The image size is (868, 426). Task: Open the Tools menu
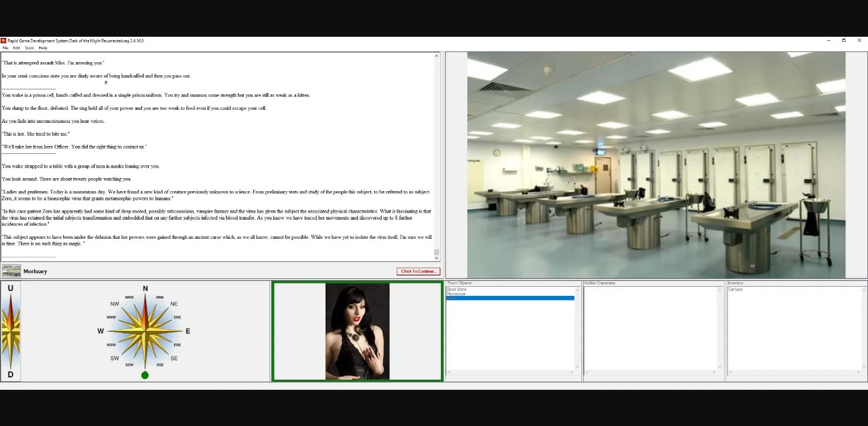click(29, 48)
